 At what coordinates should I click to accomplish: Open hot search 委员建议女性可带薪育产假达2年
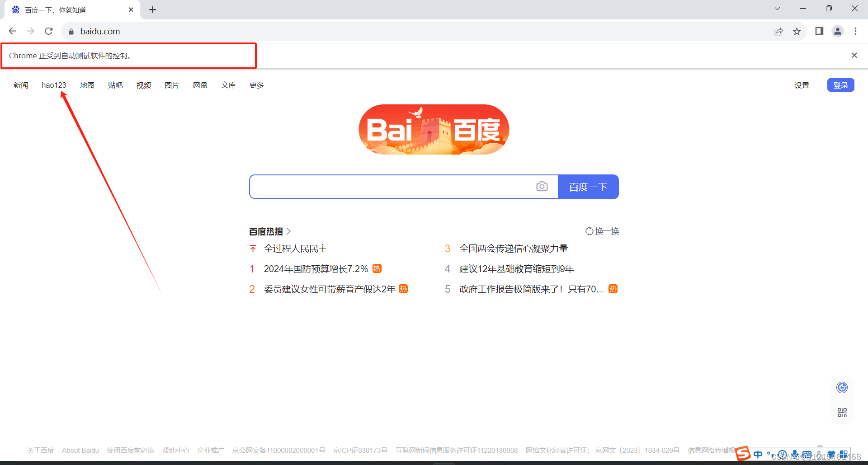pyautogui.click(x=330, y=289)
